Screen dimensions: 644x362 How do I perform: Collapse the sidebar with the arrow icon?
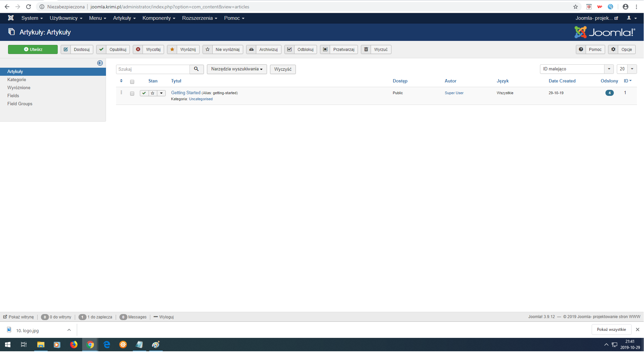tap(100, 63)
